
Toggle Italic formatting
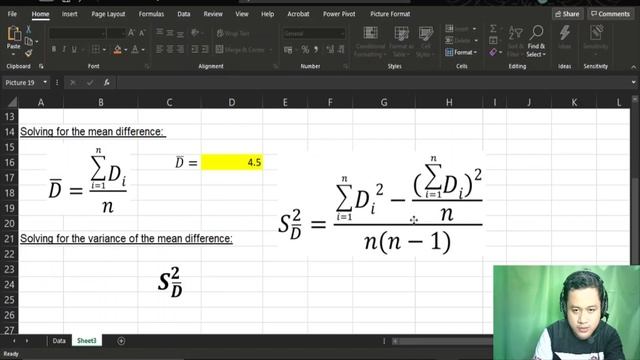click(x=64, y=50)
